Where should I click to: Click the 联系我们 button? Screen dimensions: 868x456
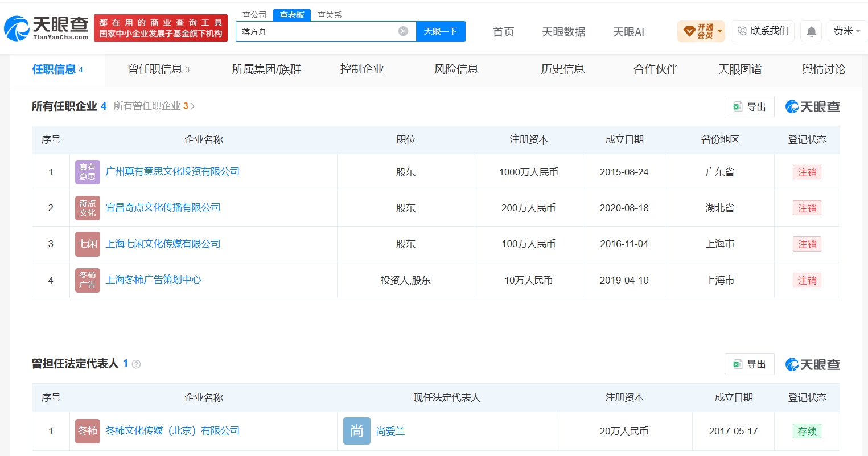click(763, 31)
